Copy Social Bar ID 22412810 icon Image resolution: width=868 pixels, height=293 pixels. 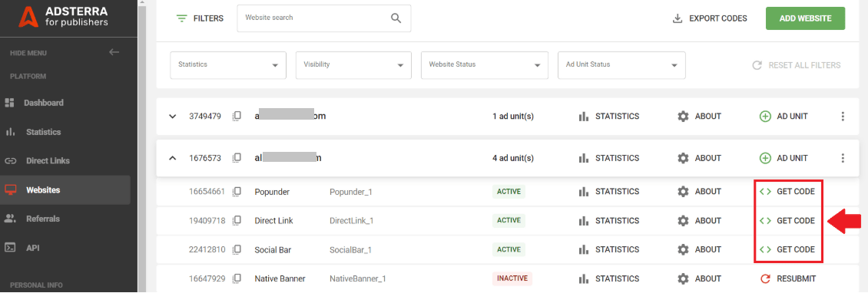pos(237,250)
